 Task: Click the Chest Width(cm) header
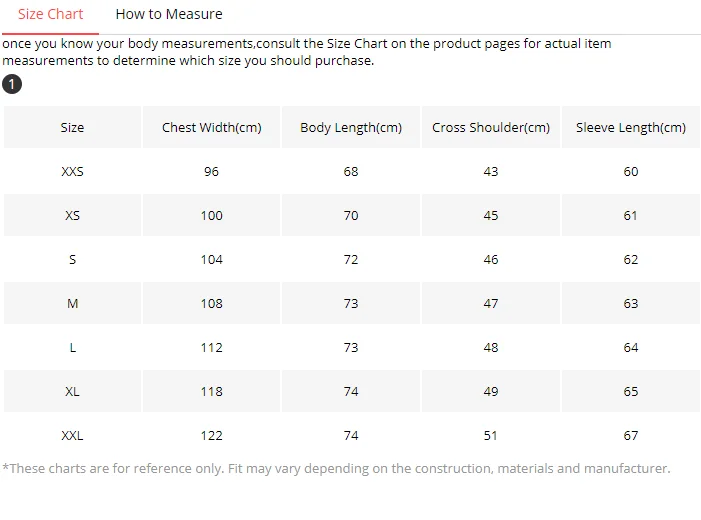[x=211, y=127]
